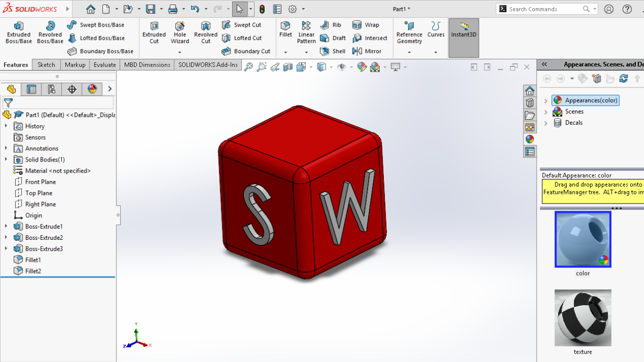The height and width of the screenshot is (362, 644).
Task: Choose the Lofted Boss/Base command
Action: point(96,38)
